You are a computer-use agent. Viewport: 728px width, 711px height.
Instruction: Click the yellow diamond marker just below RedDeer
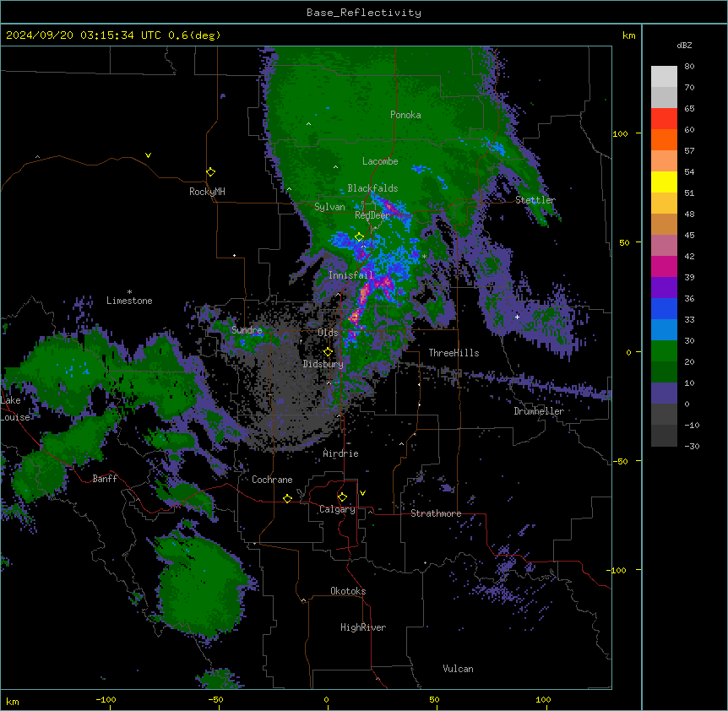coord(360,237)
